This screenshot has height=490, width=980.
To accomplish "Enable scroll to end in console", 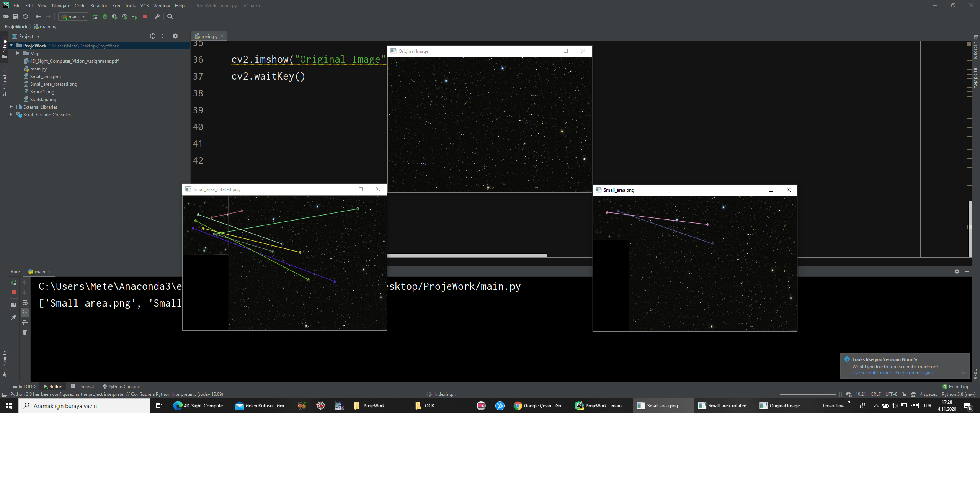I will [x=25, y=312].
